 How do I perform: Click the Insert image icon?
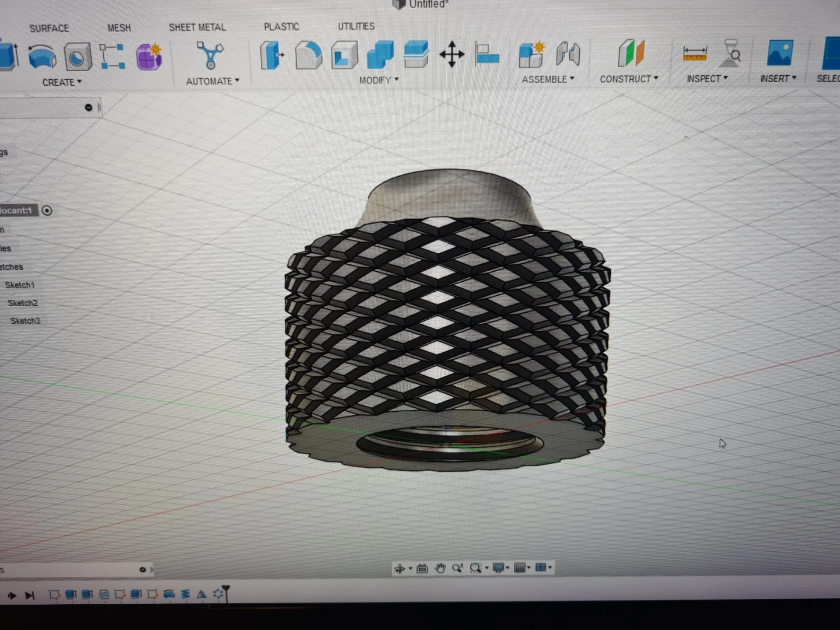click(780, 53)
